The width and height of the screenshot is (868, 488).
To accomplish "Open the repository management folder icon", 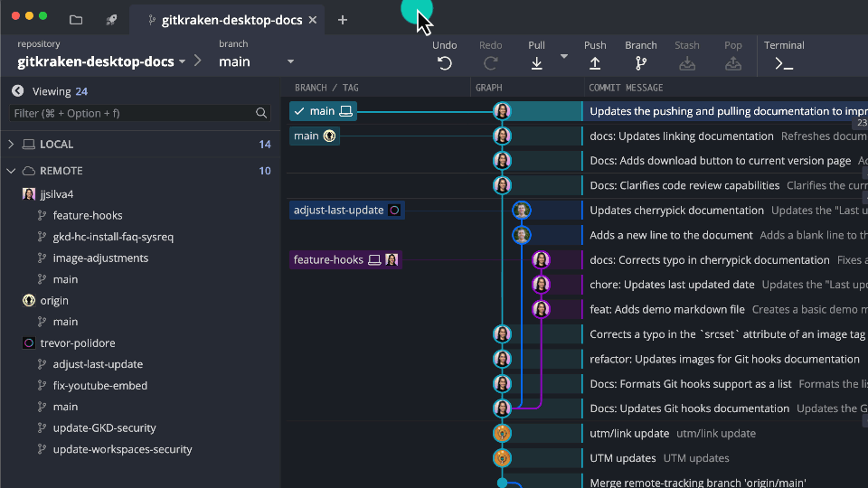I will 76,20.
